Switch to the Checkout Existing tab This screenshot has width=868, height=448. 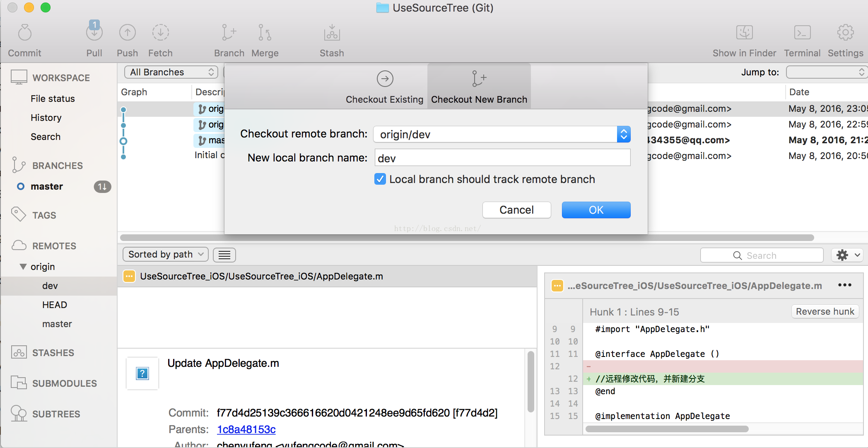pyautogui.click(x=384, y=87)
